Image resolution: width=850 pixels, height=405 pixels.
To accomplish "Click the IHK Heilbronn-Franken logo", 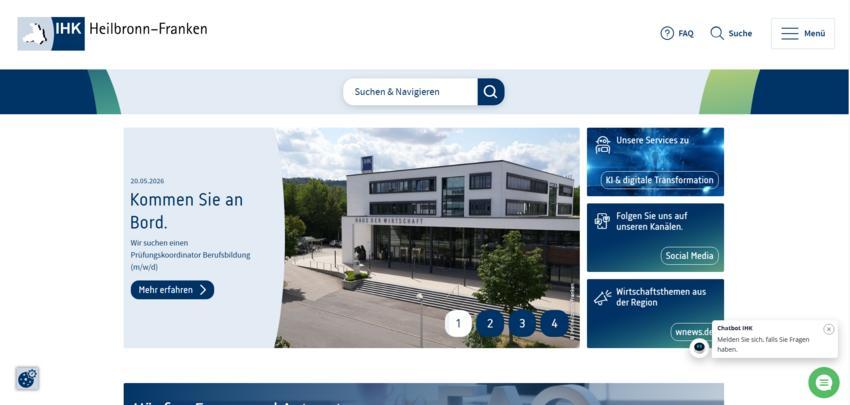I will 112,34.
